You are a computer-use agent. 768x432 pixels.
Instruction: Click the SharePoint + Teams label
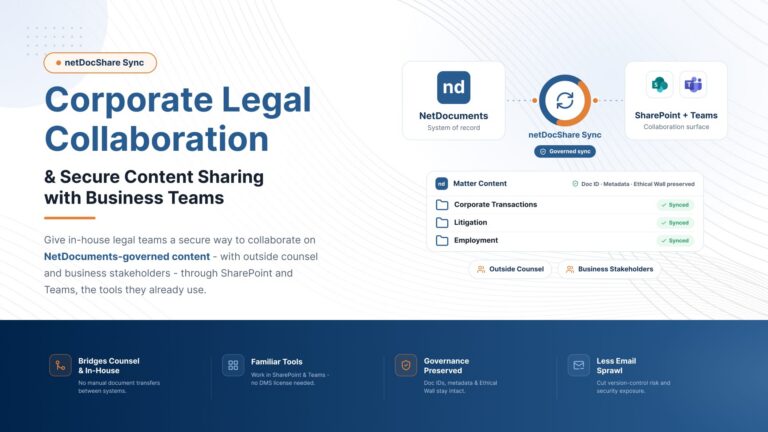point(676,116)
